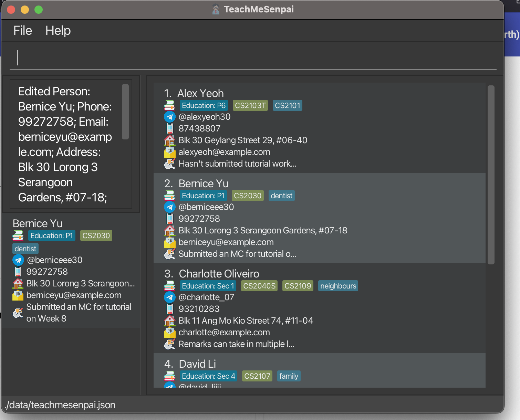This screenshot has height=420, width=520.
Task: Click the Education: P1 tag in the person list
Action: tap(203, 196)
